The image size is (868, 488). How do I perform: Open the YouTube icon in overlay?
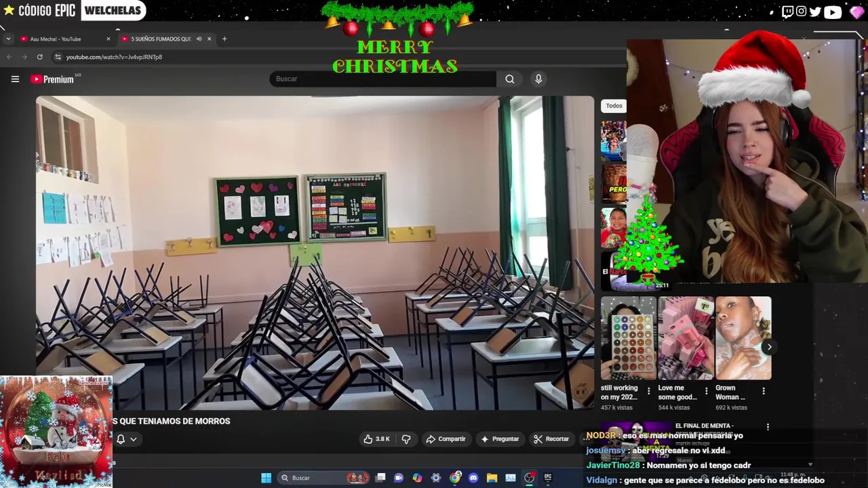833,12
